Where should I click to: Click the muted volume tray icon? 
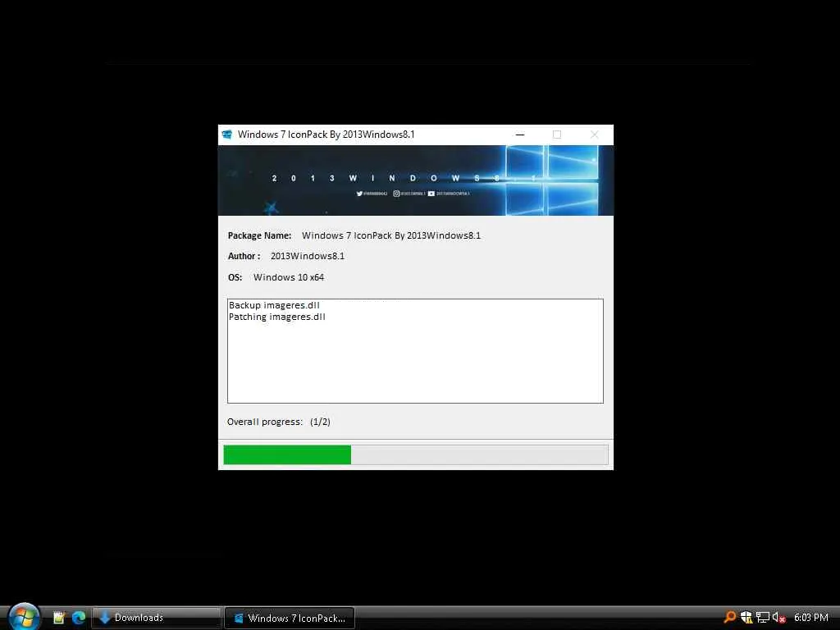(779, 617)
